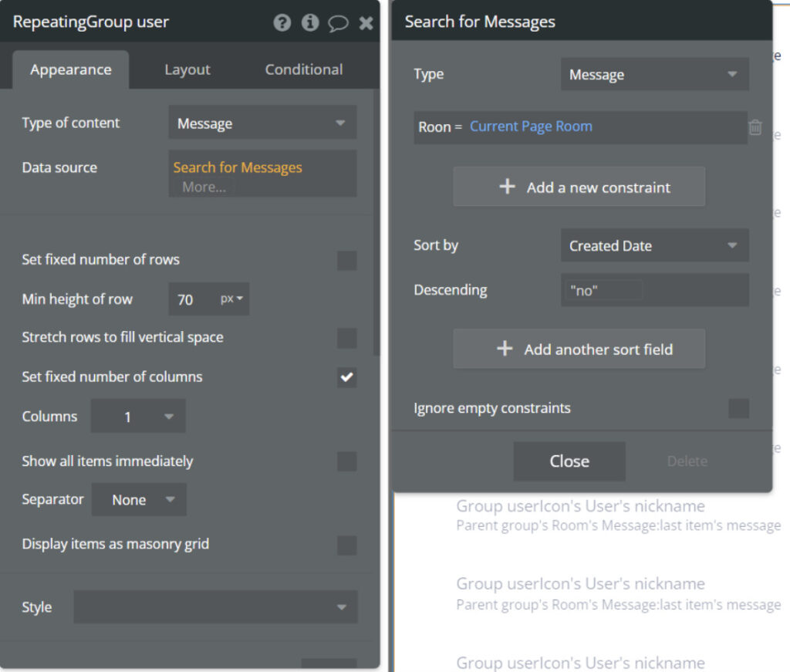The height and width of the screenshot is (672, 790).
Task: Enable Show all items immediately checkbox
Action: point(347,461)
